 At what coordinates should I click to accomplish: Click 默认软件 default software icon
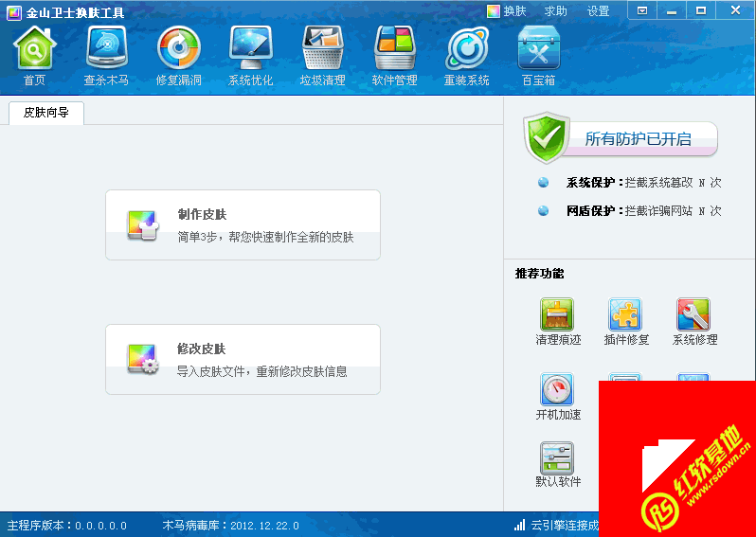557,458
